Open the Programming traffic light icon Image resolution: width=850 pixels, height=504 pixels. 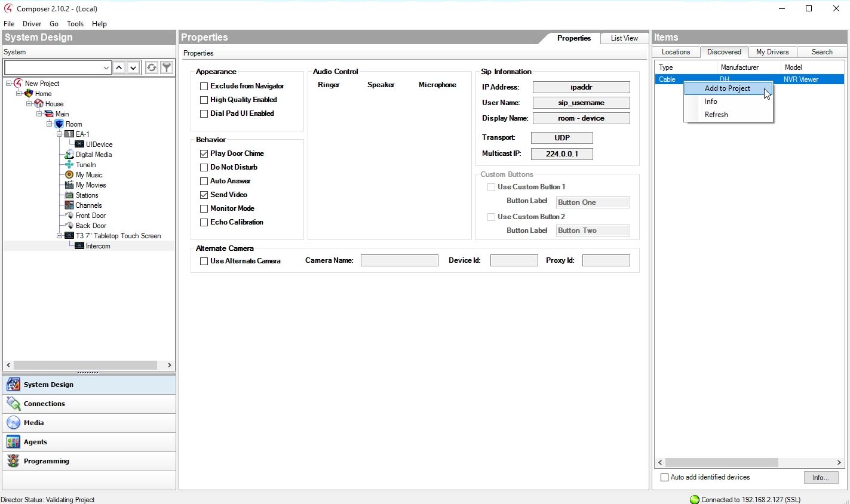pyautogui.click(x=13, y=461)
